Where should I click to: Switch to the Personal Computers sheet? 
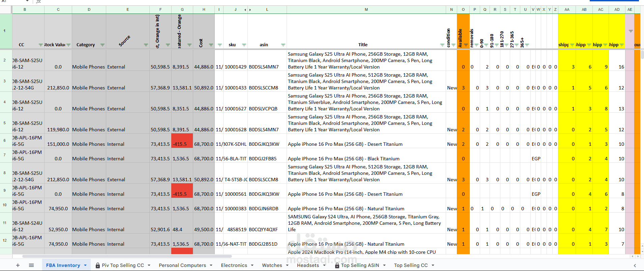pos(182,265)
